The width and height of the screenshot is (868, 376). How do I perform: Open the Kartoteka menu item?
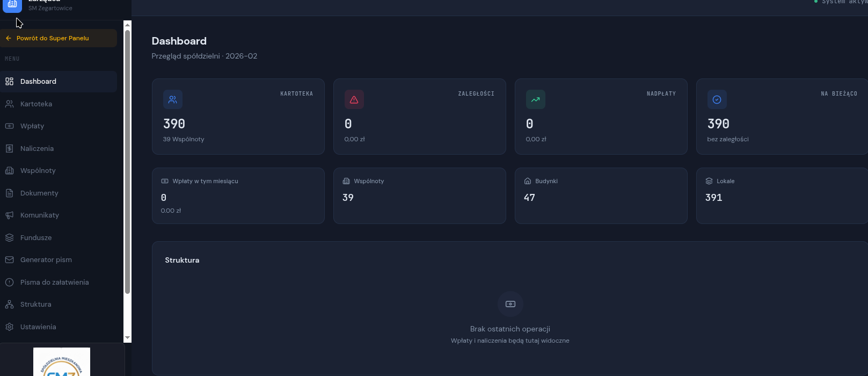coord(59,104)
